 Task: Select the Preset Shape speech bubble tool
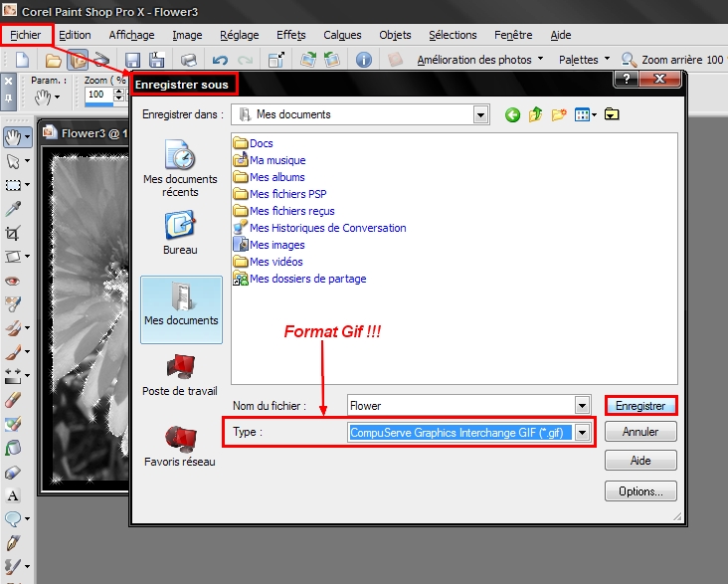[13, 519]
